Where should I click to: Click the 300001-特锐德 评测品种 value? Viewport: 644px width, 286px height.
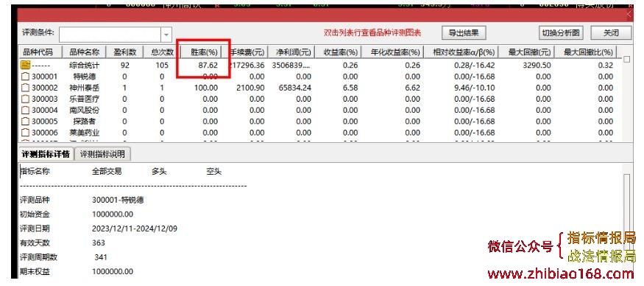(118, 200)
